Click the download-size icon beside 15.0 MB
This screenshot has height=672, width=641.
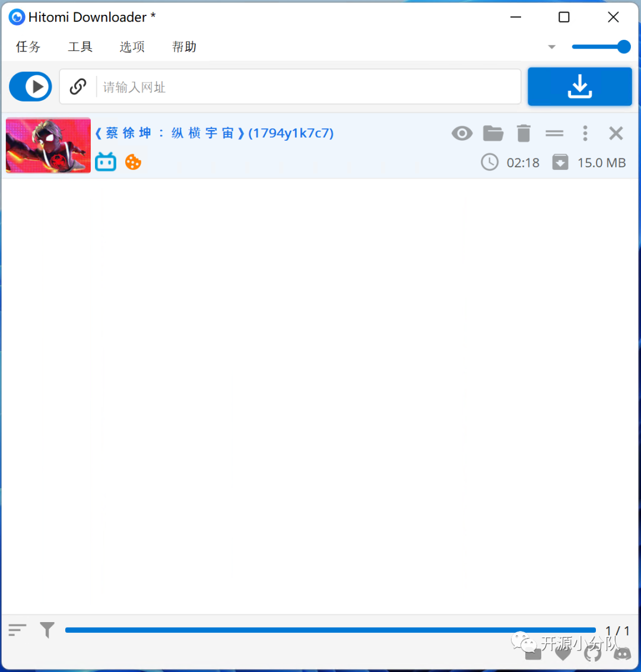[560, 163]
